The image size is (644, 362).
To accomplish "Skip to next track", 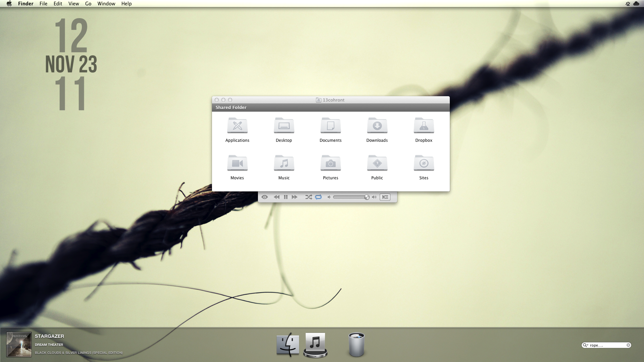I will click(x=294, y=197).
